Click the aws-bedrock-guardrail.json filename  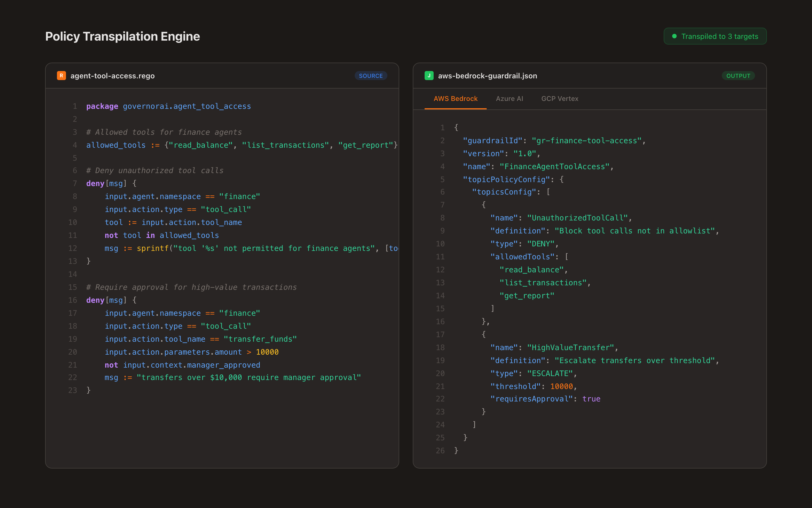487,76
